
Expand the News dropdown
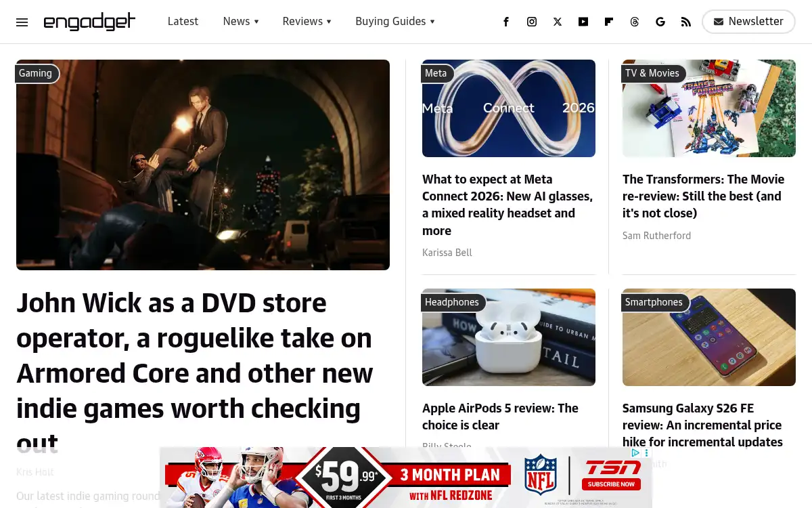tap(241, 22)
